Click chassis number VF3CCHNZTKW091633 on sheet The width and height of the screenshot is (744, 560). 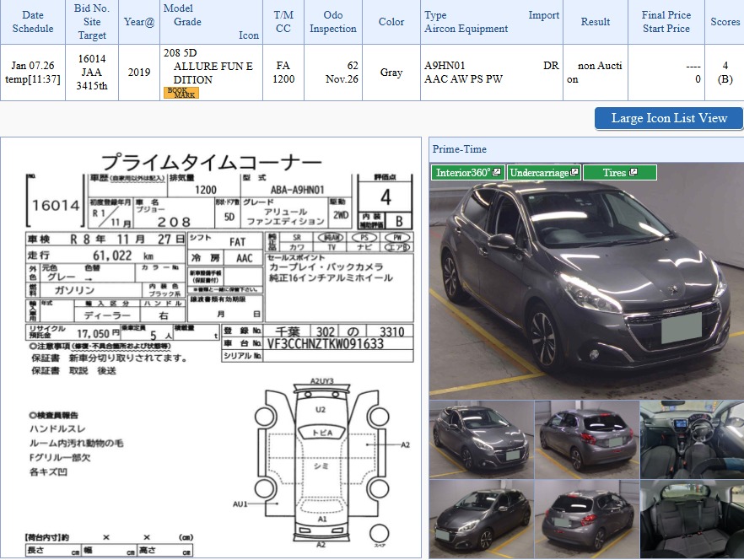[326, 343]
